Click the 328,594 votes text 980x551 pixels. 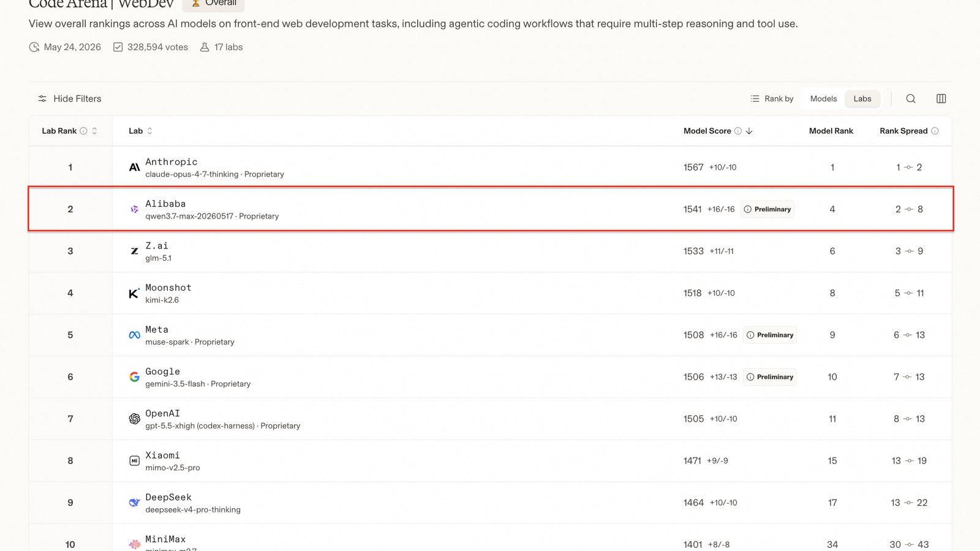(x=157, y=47)
